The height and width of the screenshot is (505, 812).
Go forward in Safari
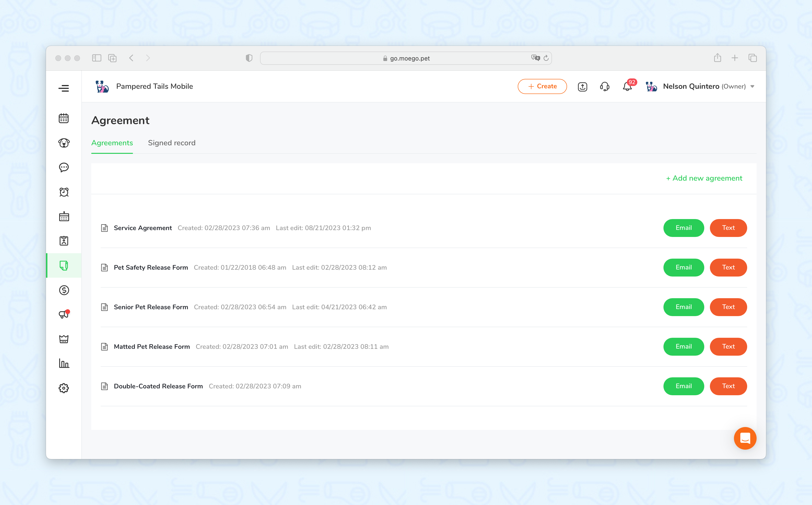148,58
